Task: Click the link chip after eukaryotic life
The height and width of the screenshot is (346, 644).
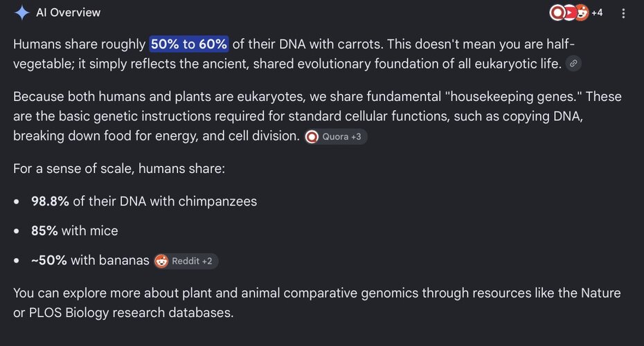Action: (573, 64)
